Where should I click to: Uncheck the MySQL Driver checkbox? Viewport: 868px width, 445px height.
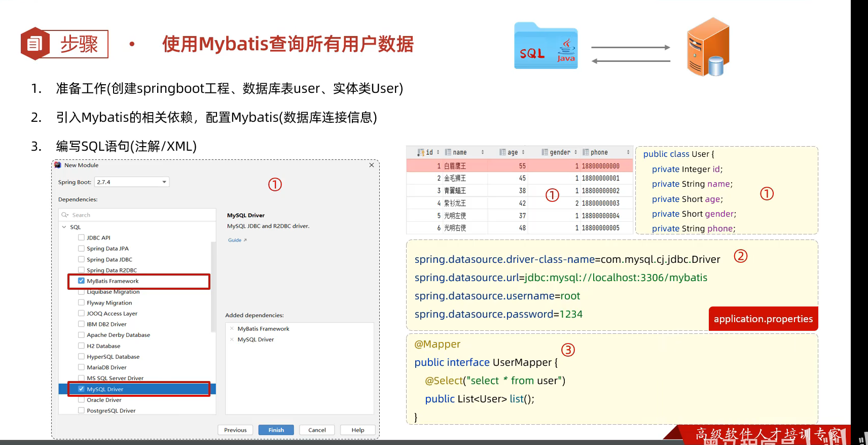tap(81, 389)
